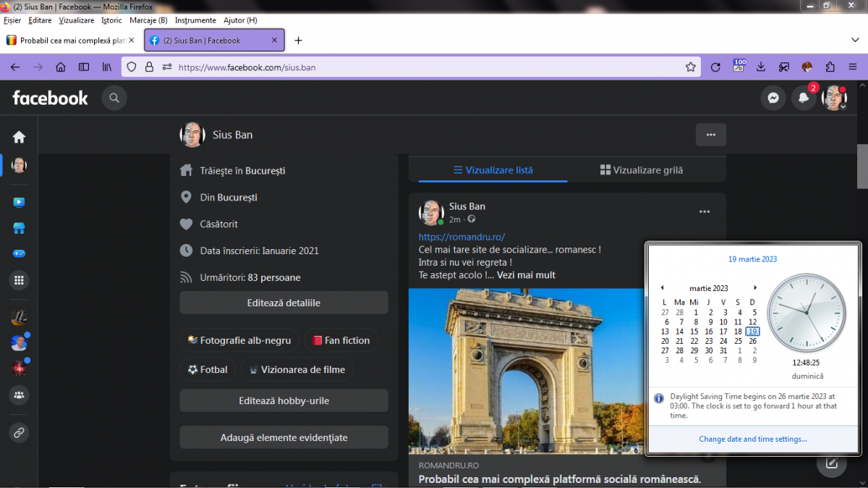Reload the page in Firefox
This screenshot has height=488, width=868.
(x=715, y=67)
